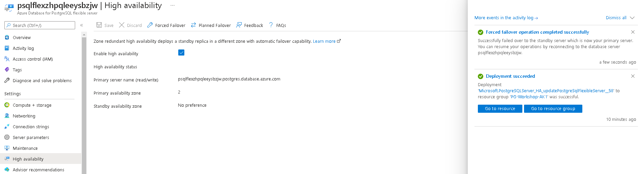Click the Compute + storage icon
This screenshot has width=644, height=174.
[x=7, y=105]
